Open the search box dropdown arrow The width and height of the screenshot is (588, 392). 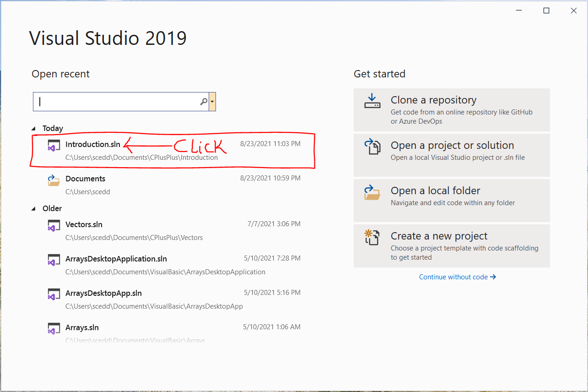point(212,102)
